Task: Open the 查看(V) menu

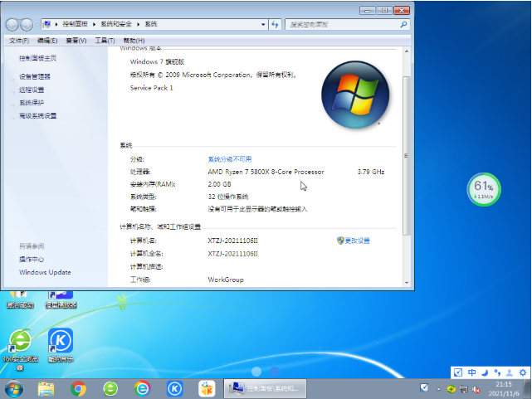Action: click(76, 41)
